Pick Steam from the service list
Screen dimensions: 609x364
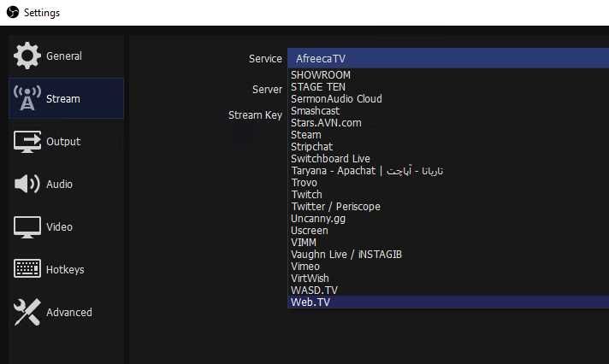point(305,135)
